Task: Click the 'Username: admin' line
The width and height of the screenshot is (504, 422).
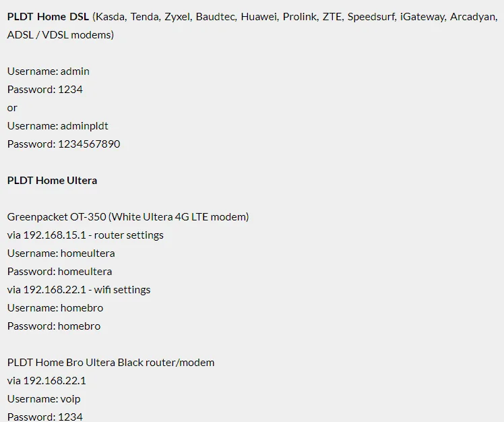Action: click(x=49, y=71)
